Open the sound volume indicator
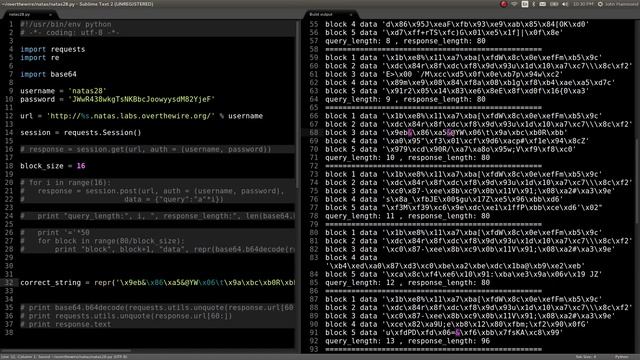 [565, 4]
